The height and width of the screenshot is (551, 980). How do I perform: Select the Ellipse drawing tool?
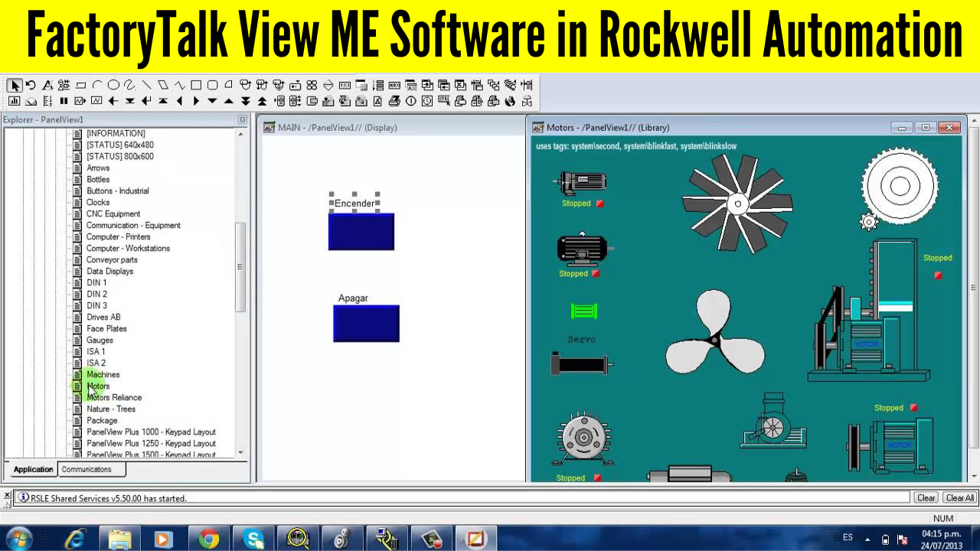(x=113, y=85)
